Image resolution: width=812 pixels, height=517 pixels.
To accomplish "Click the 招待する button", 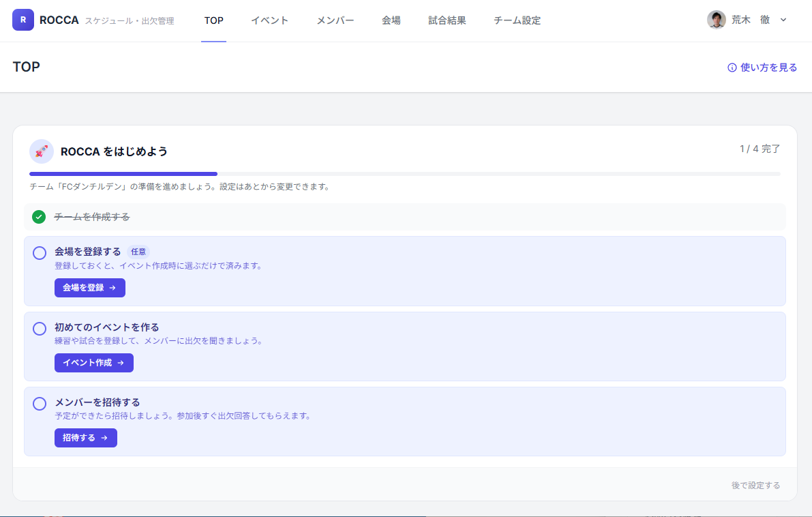I will pyautogui.click(x=85, y=438).
